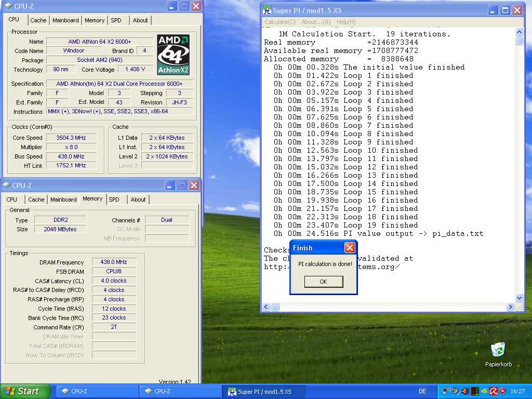Click the Technology value 90 nm
This screenshot has height=399, width=532.
[x=61, y=69]
